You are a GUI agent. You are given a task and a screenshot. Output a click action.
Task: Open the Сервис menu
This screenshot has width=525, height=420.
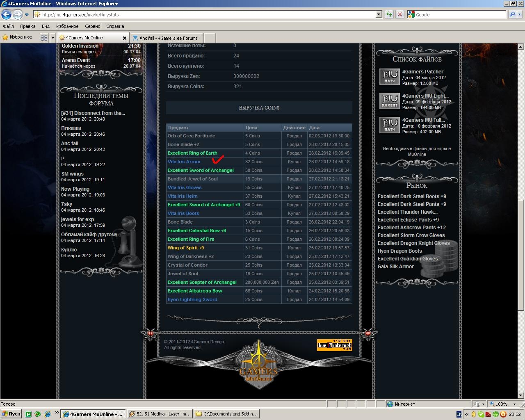(92, 26)
